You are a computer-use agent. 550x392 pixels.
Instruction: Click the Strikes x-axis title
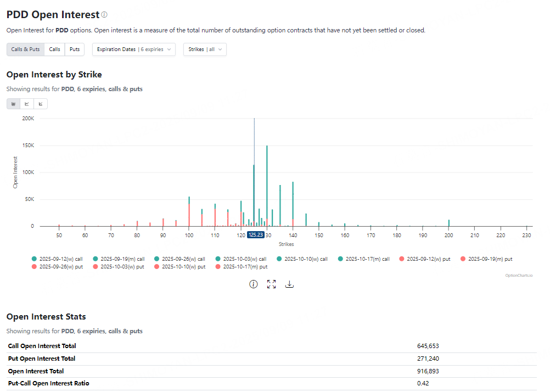[286, 244]
